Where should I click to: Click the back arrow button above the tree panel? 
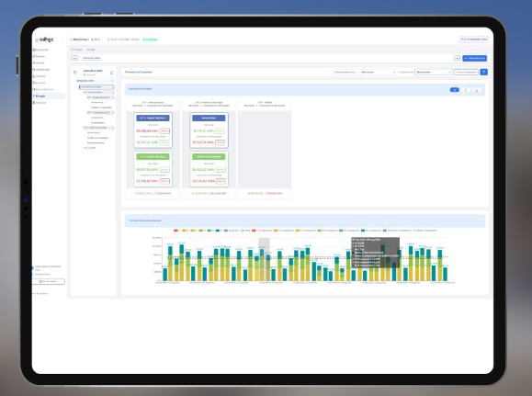click(75, 58)
